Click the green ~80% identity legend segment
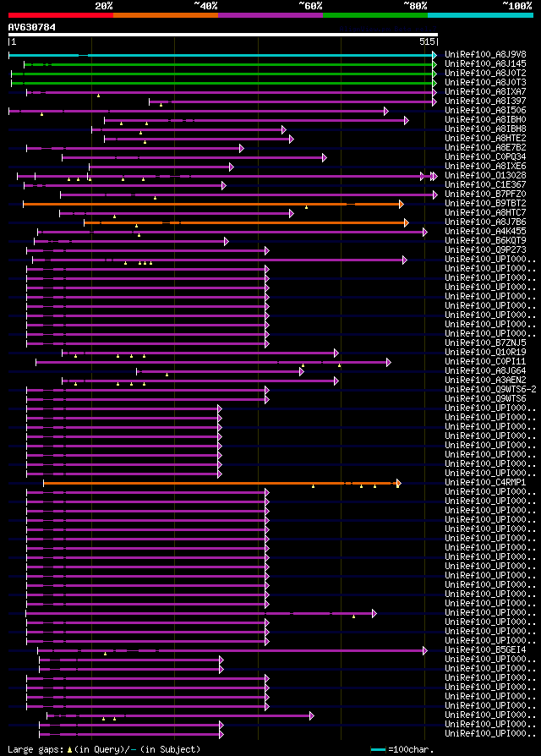This screenshot has height=756, width=541. click(375, 15)
